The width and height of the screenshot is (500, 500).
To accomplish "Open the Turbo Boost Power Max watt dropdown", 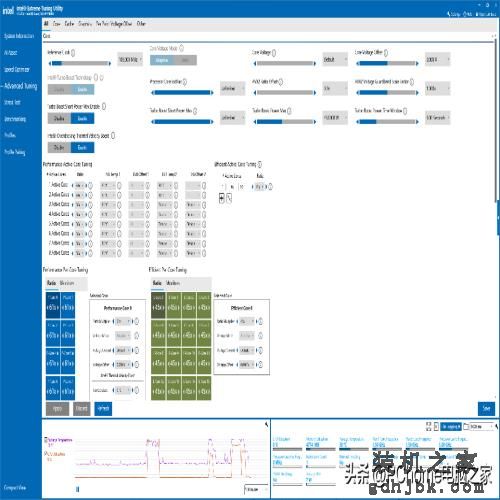I will [x=335, y=117].
